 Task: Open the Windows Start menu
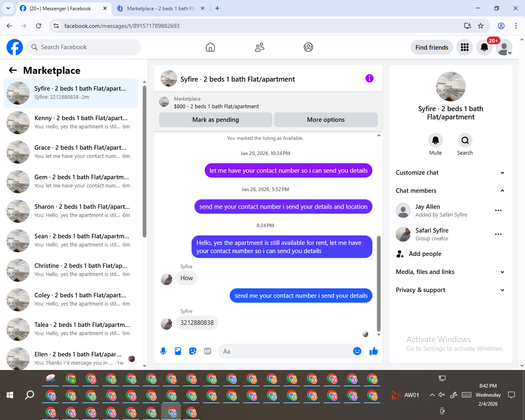[x=10, y=395]
